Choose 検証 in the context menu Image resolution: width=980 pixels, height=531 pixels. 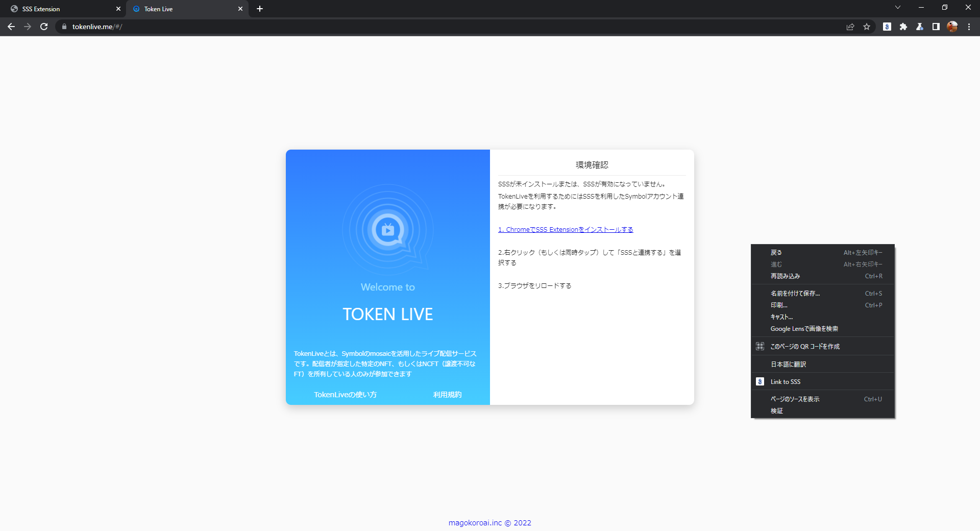tap(823, 411)
